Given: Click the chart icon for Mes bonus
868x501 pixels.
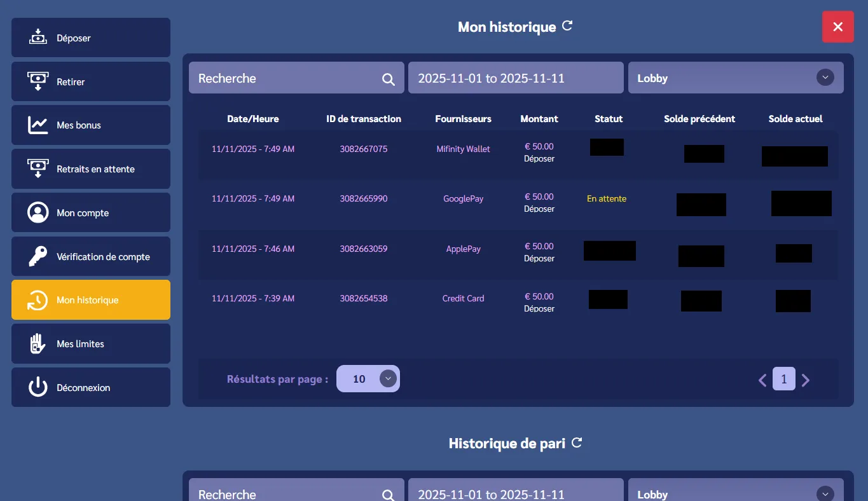Looking at the screenshot, I should tap(38, 125).
